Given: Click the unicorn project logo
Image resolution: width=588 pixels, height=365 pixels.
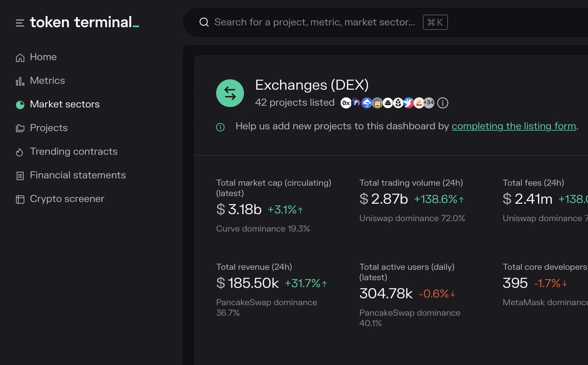Looking at the screenshot, I should [356, 103].
